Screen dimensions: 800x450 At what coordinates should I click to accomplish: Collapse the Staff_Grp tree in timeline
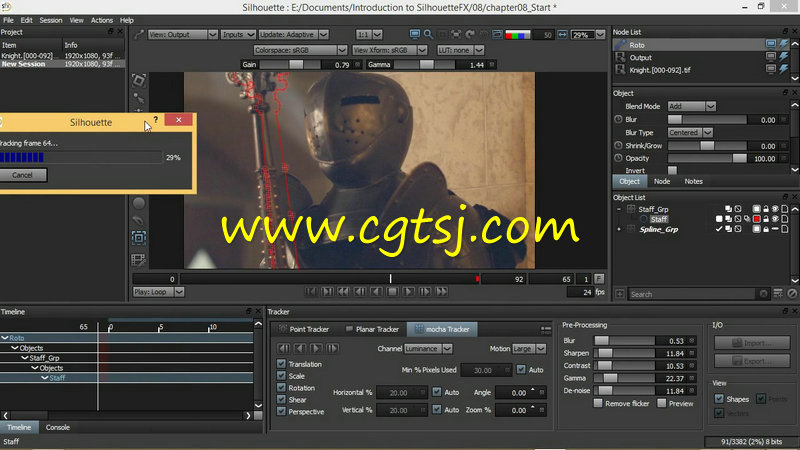click(x=24, y=358)
